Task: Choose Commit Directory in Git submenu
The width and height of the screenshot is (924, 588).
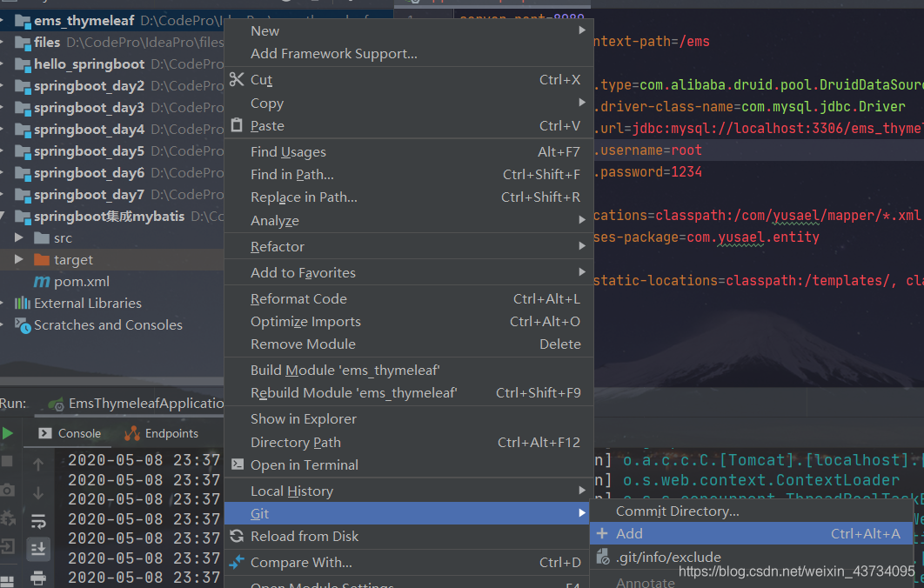Action: click(752, 511)
